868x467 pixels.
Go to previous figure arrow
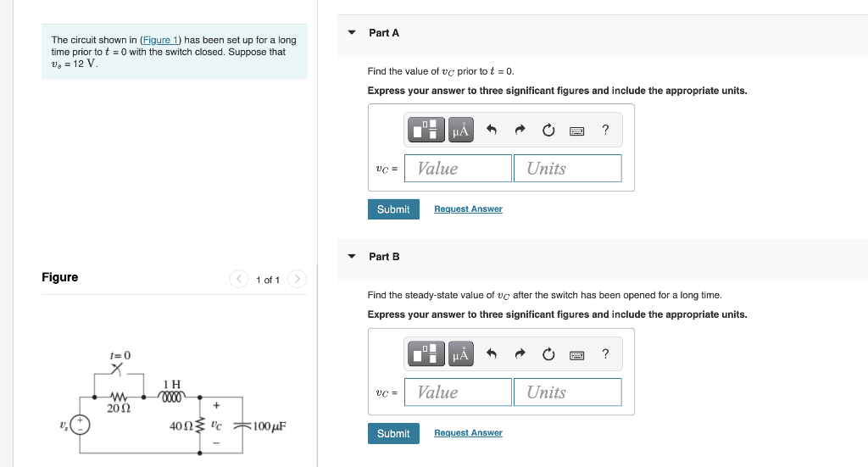pos(238,279)
